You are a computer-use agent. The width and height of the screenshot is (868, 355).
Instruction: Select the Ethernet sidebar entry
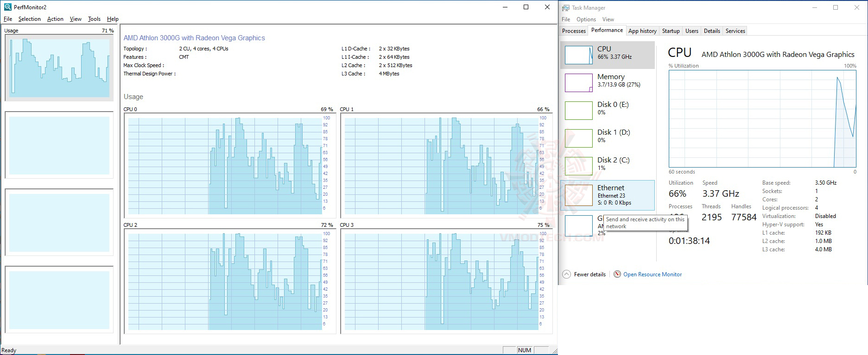pos(608,195)
